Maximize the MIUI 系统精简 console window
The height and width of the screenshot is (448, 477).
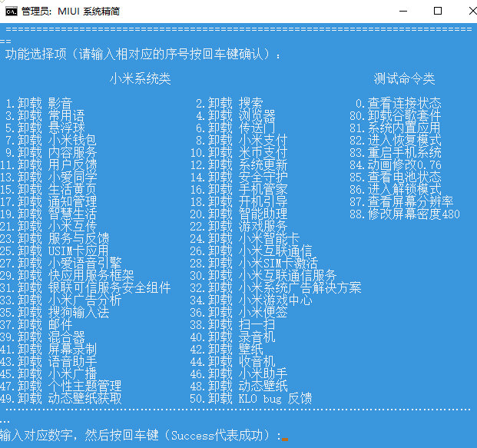438,12
